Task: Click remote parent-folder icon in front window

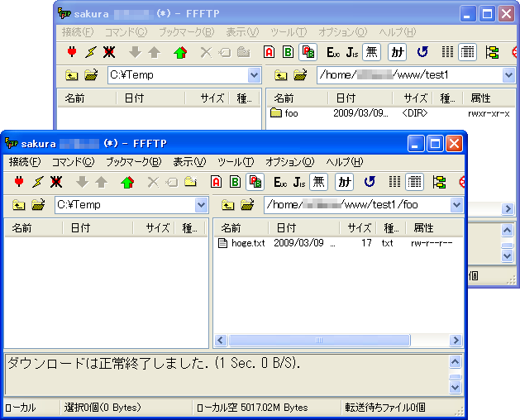Action: 228,205
